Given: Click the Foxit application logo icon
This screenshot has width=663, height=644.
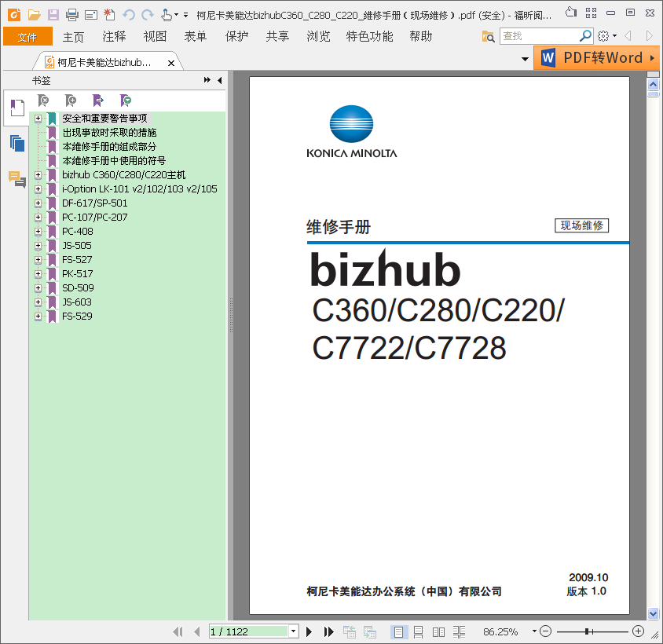Looking at the screenshot, I should [x=14, y=15].
